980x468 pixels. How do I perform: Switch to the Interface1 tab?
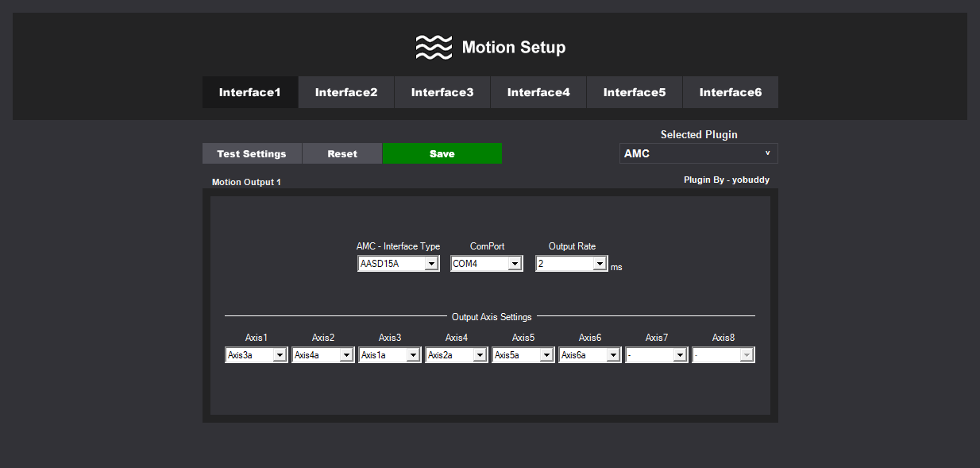tap(250, 92)
